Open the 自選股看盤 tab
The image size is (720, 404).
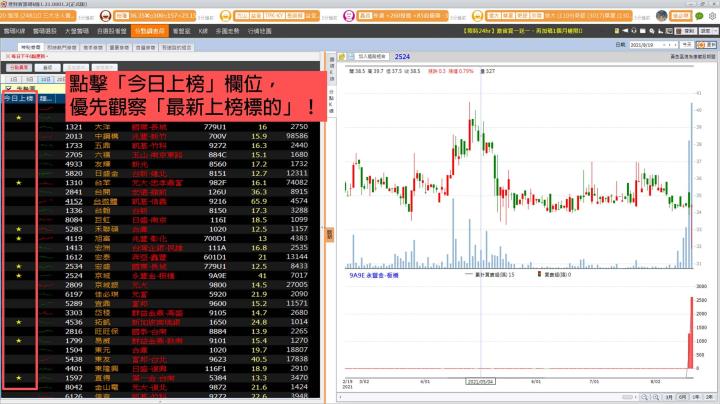112,31
